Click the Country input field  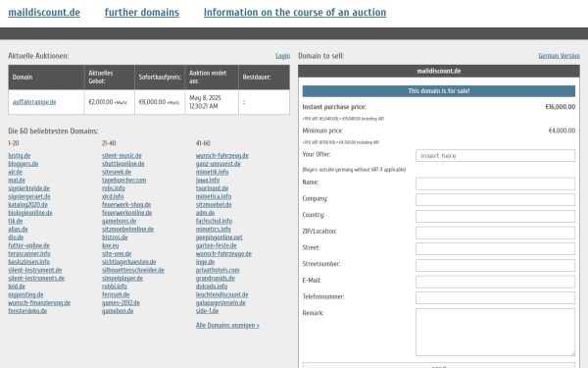pos(495,216)
